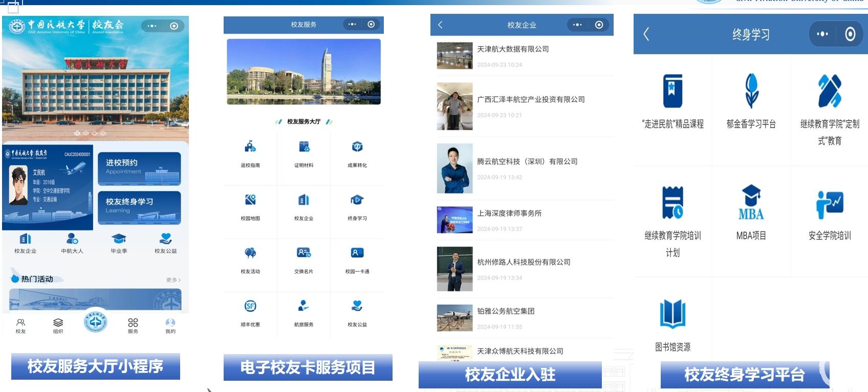
Task: Tap alumni card with 艾民航 avatar
Action: pos(48,187)
